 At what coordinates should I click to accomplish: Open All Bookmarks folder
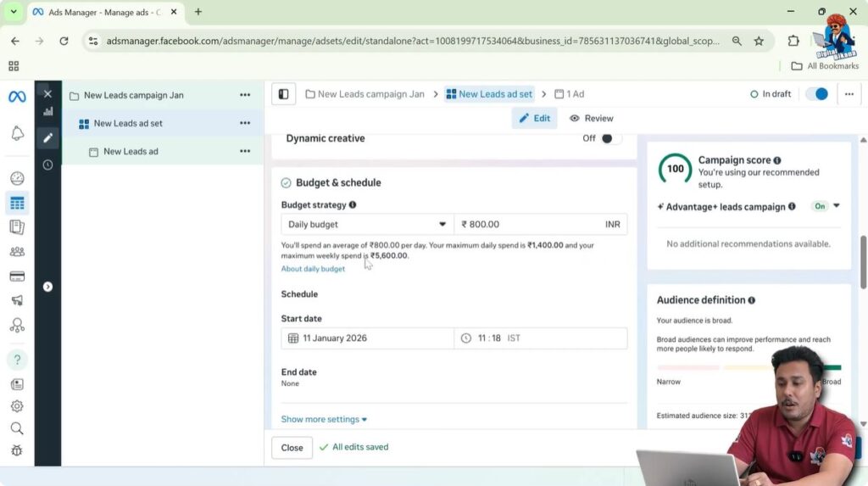coord(825,66)
